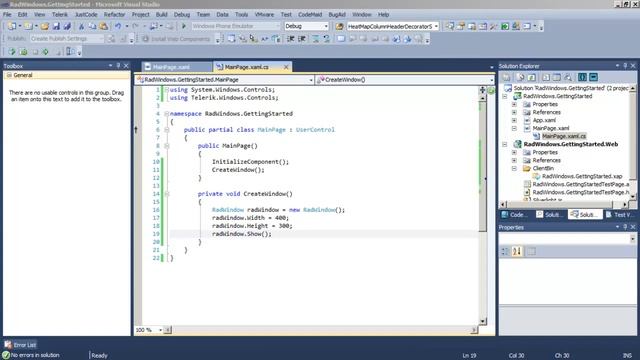The height and width of the screenshot is (360, 640).
Task: Switch Properties panel to Categorized view
Action: [505, 251]
